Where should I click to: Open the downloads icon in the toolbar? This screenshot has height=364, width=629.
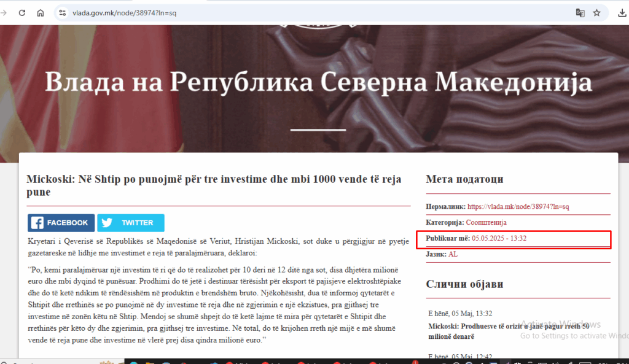(622, 13)
